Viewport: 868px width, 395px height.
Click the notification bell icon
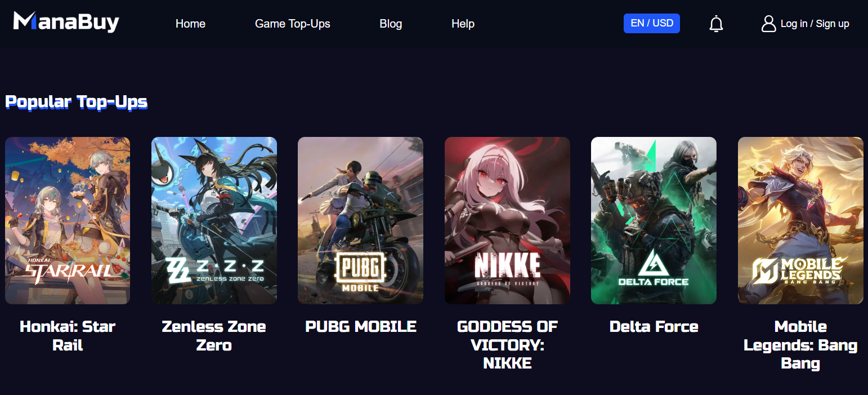[x=716, y=24]
